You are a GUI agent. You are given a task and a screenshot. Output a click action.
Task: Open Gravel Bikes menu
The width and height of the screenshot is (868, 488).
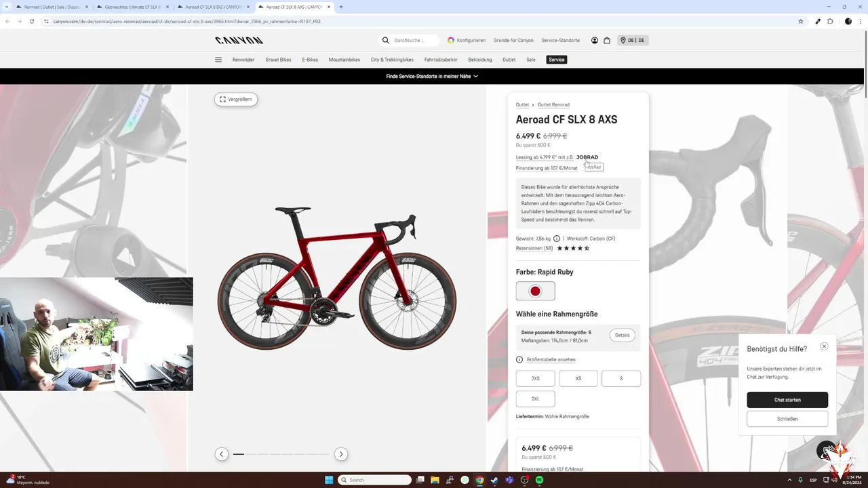pyautogui.click(x=278, y=60)
